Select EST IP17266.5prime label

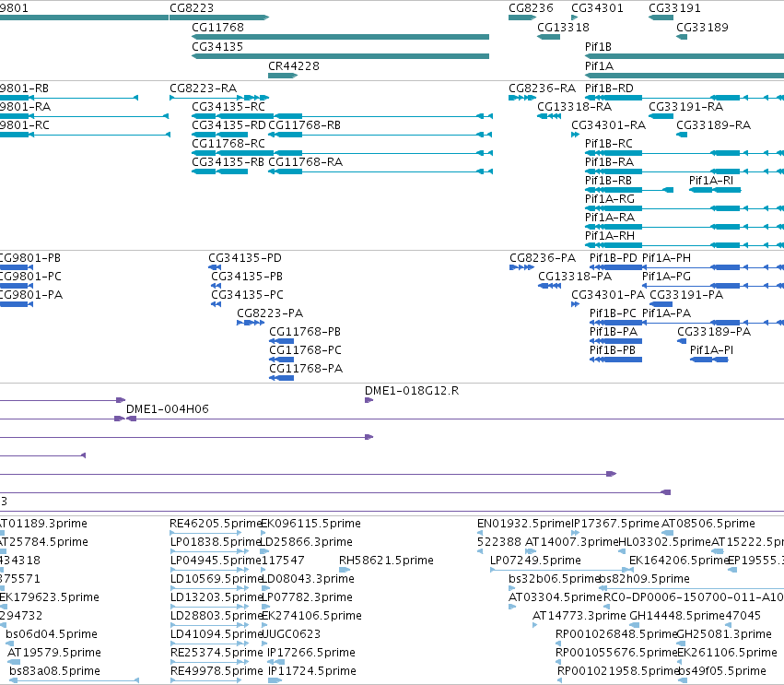[311, 653]
